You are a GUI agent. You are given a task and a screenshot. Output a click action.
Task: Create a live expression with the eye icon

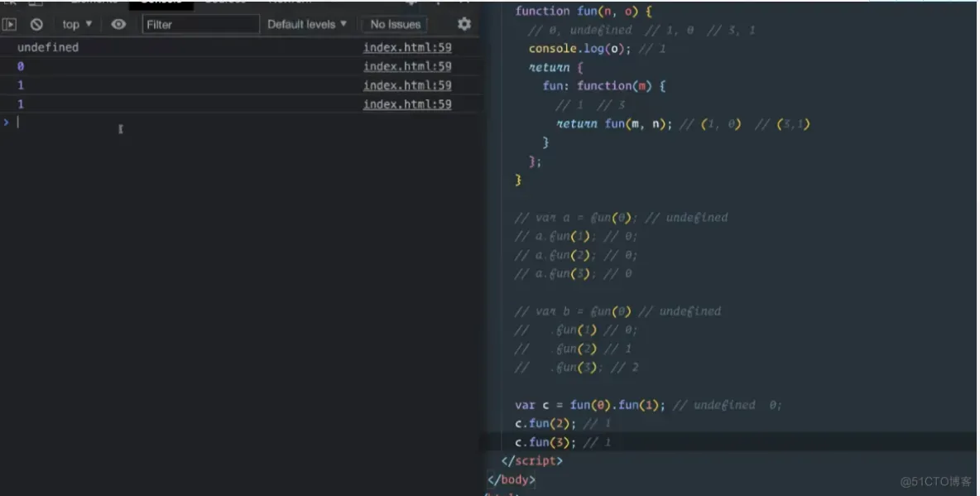tap(118, 24)
